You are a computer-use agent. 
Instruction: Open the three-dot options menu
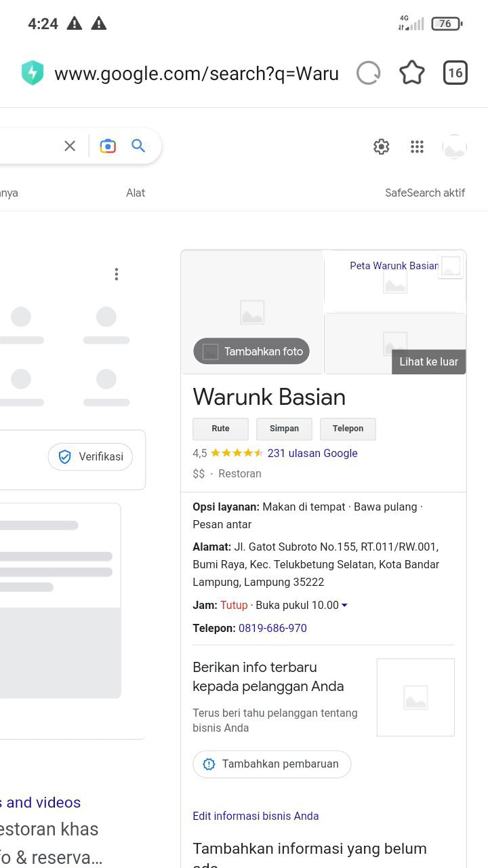coord(117,274)
